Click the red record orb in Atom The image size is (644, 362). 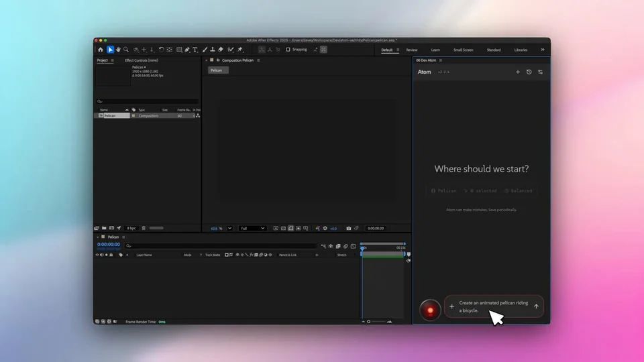pos(430,310)
